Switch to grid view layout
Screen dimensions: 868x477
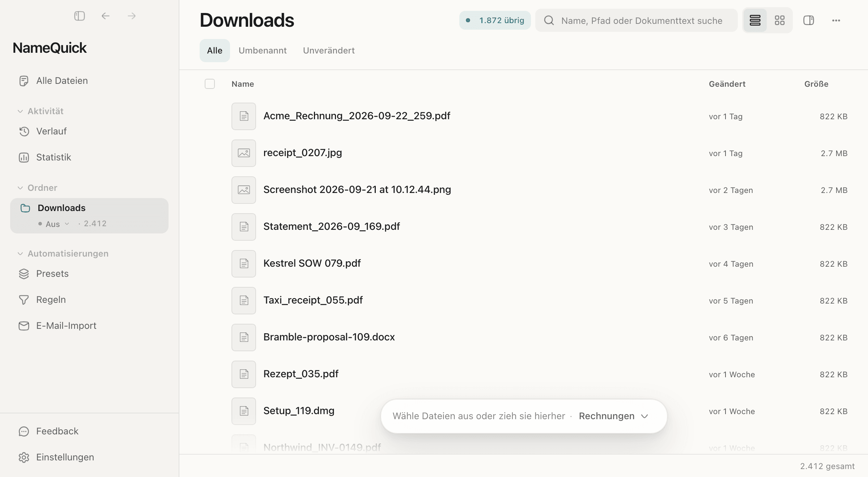coord(780,20)
